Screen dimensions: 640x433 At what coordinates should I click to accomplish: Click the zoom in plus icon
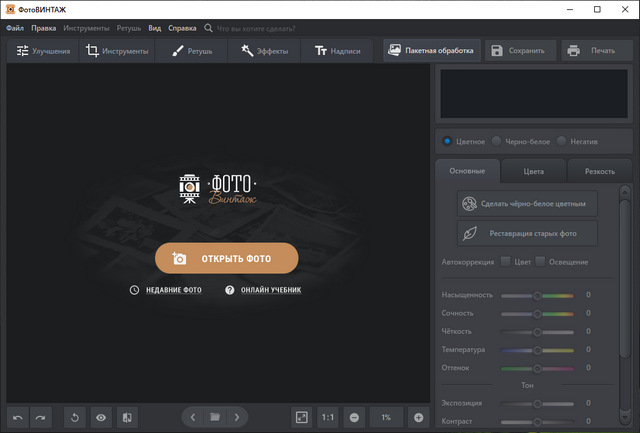tap(418, 417)
